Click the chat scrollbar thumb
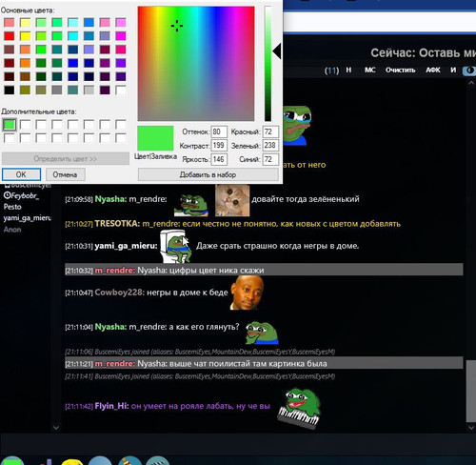The width and height of the screenshot is (476, 465). tap(471, 391)
